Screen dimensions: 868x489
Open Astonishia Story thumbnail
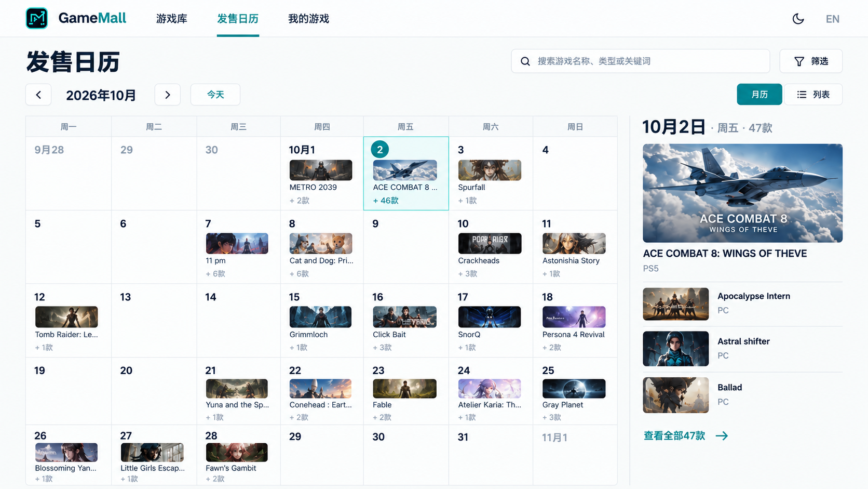pyautogui.click(x=574, y=243)
